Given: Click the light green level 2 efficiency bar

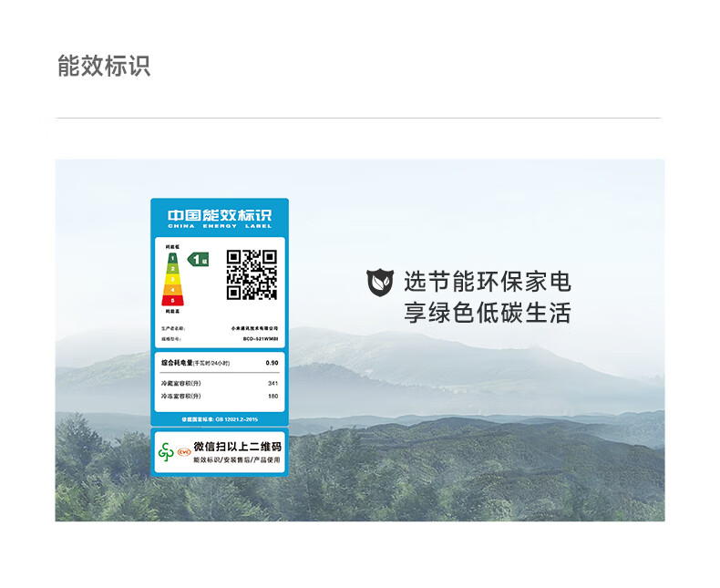Looking at the screenshot, I should pos(172,269).
